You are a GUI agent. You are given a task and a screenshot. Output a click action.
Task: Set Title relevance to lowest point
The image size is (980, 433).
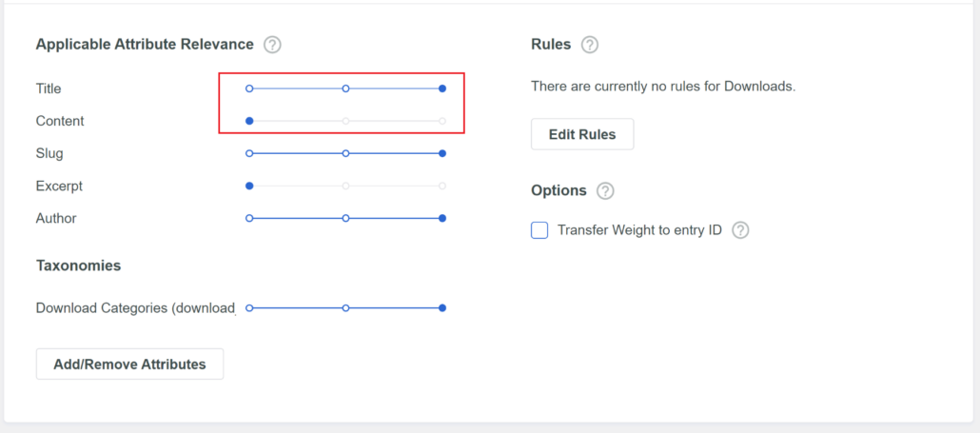[249, 89]
